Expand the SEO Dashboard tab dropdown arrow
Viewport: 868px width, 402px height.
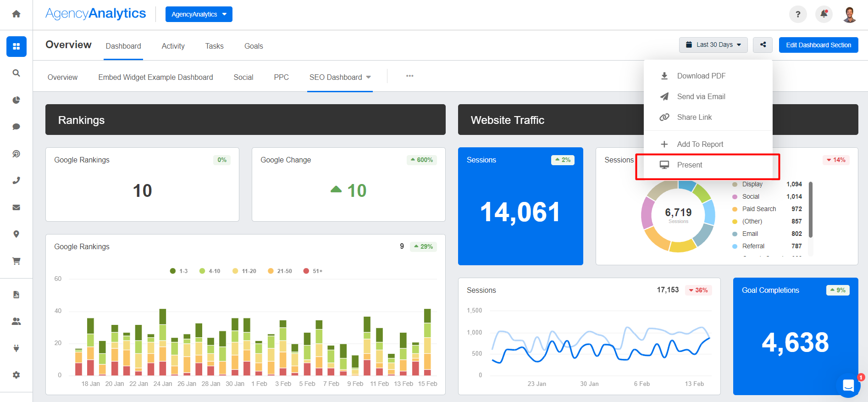[x=369, y=77]
